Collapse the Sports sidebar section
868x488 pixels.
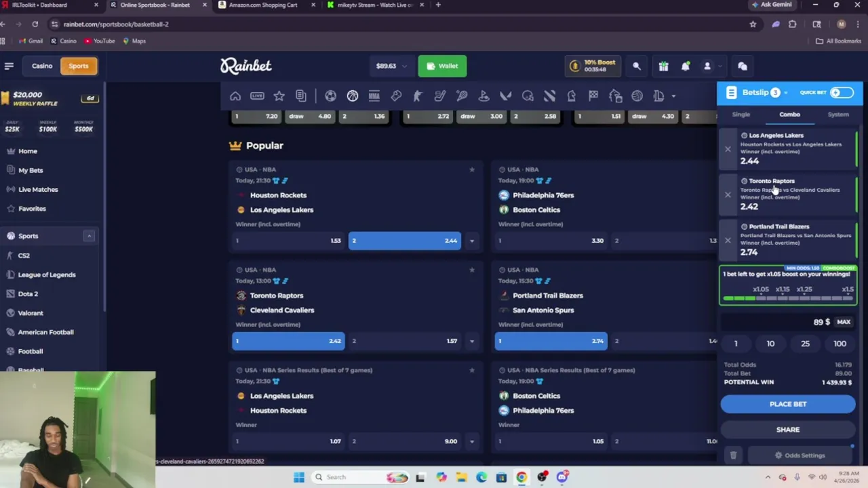click(89, 236)
